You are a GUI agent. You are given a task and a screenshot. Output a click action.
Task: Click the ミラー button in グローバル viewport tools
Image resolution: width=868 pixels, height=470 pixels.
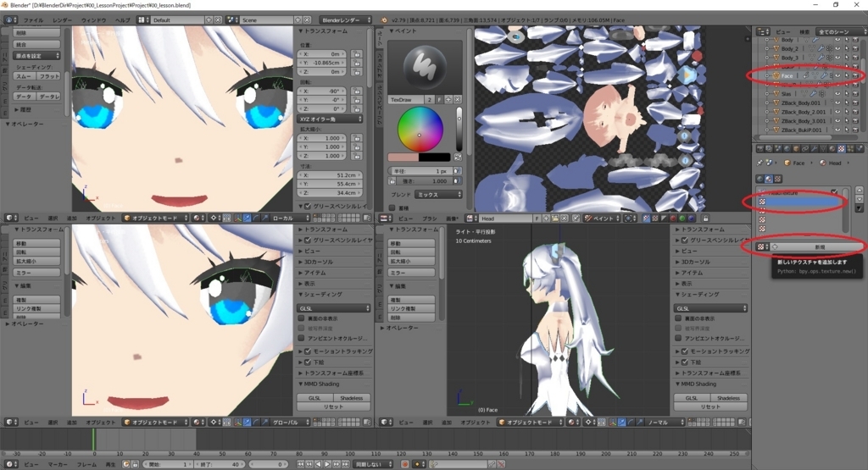coord(36,273)
